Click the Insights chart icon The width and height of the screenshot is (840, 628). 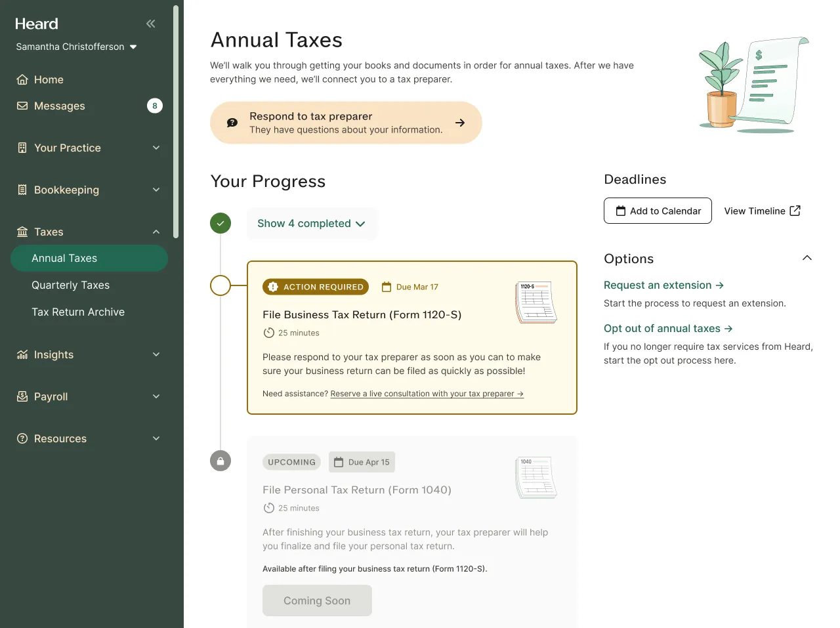pos(22,354)
